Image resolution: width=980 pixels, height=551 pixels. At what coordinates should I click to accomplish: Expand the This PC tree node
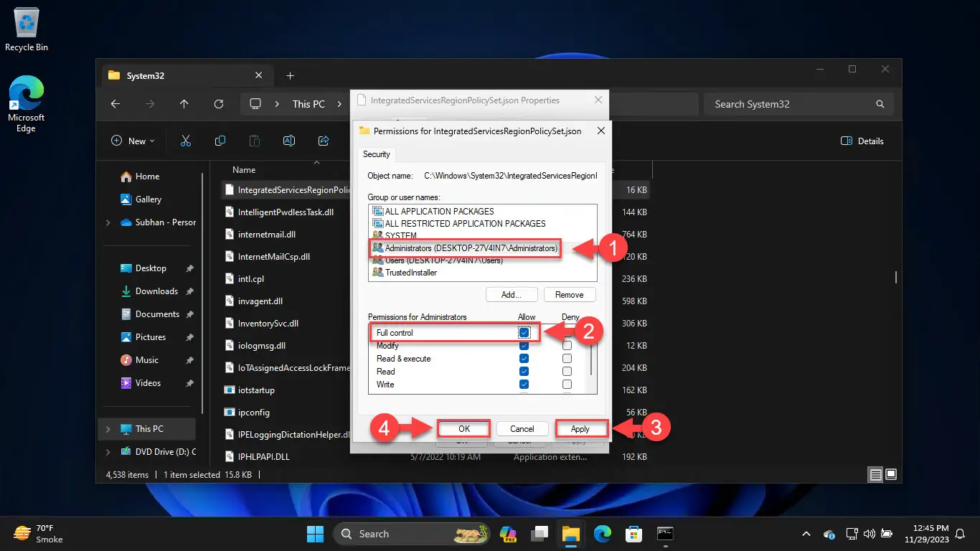coord(108,429)
